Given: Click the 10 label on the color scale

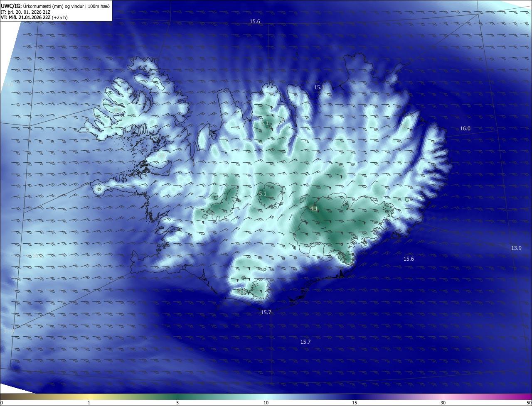Looking at the screenshot, I should [266, 403].
